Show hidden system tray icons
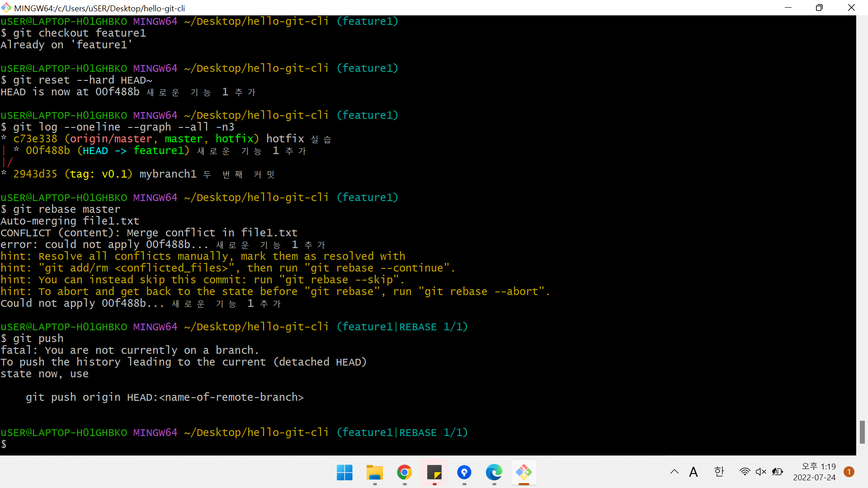 pyautogui.click(x=674, y=472)
